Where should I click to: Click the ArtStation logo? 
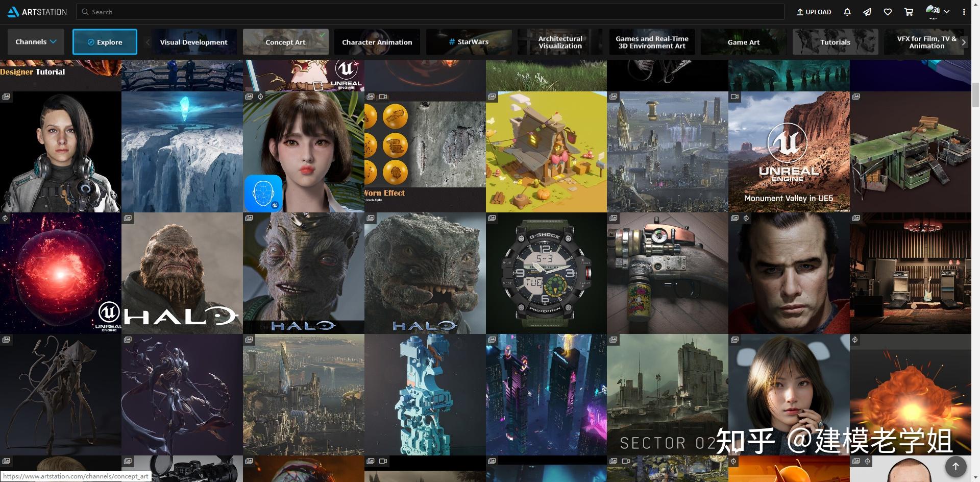[x=37, y=12]
